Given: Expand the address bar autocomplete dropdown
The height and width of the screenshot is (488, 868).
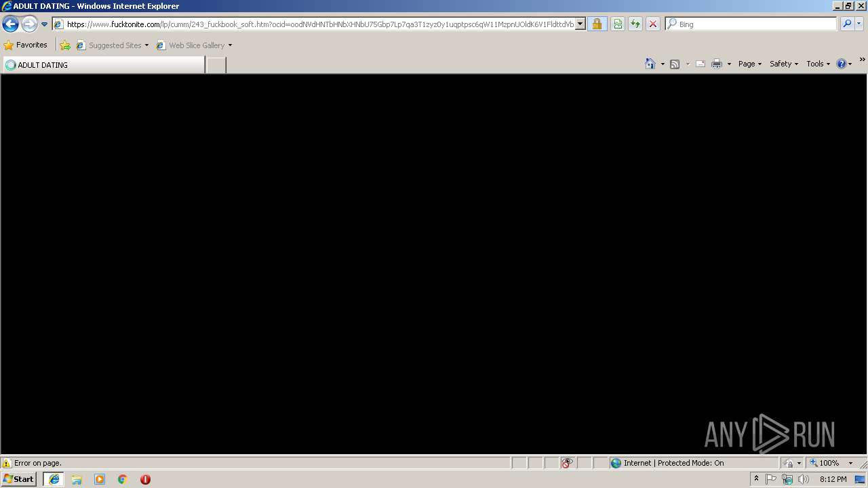Looking at the screenshot, I should (580, 24).
